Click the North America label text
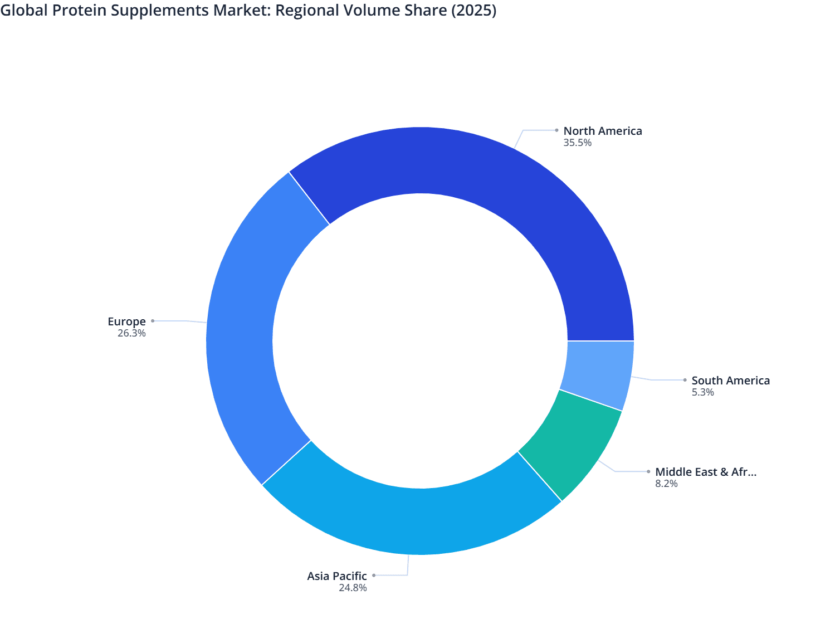This screenshot has width=840, height=624. 602,131
